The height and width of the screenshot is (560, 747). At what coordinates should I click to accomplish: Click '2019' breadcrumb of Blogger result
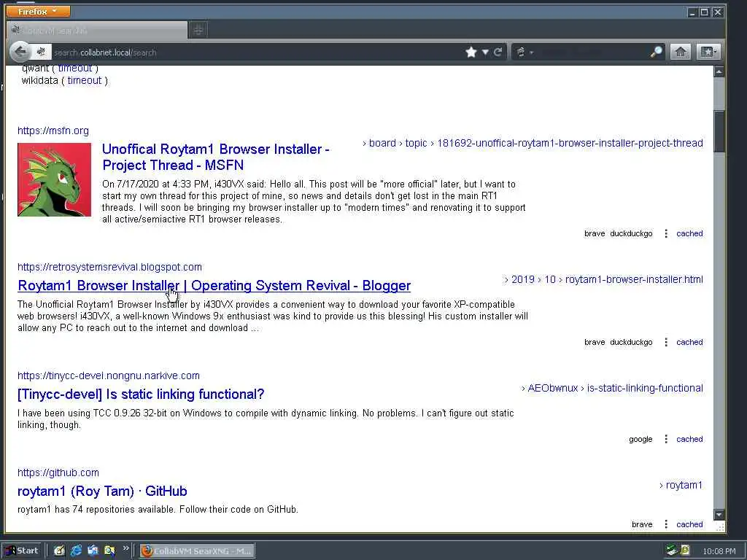click(522, 279)
